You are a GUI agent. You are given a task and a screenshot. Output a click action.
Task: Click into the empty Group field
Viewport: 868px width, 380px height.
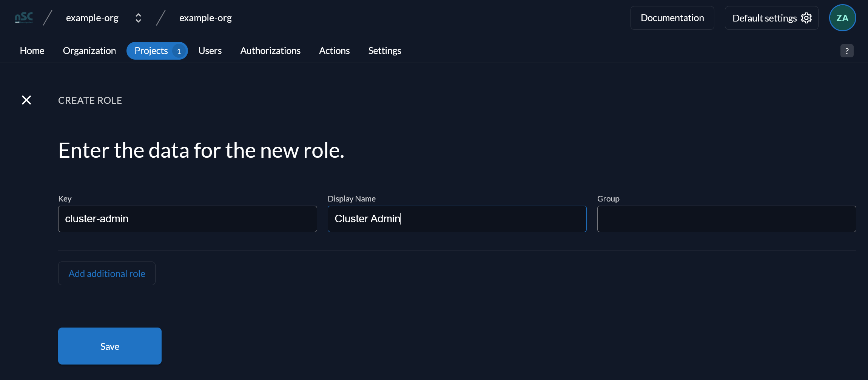(726, 219)
